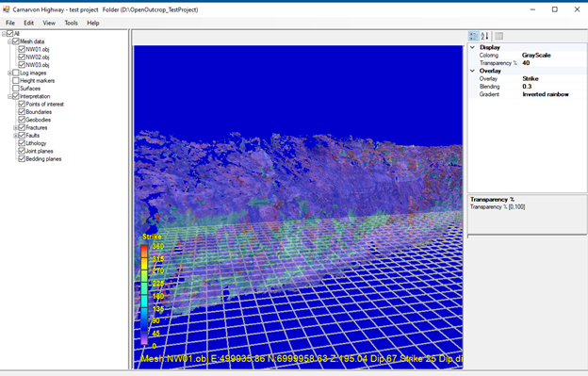
Task: Click the Categorized view icon in property grid
Action: [x=474, y=36]
